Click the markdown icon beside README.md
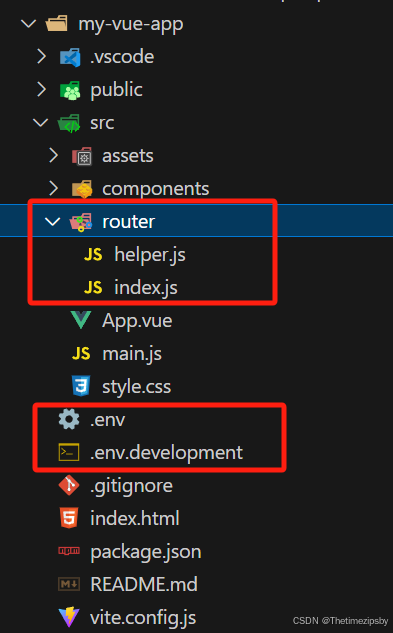393x633 pixels. pos(69,584)
